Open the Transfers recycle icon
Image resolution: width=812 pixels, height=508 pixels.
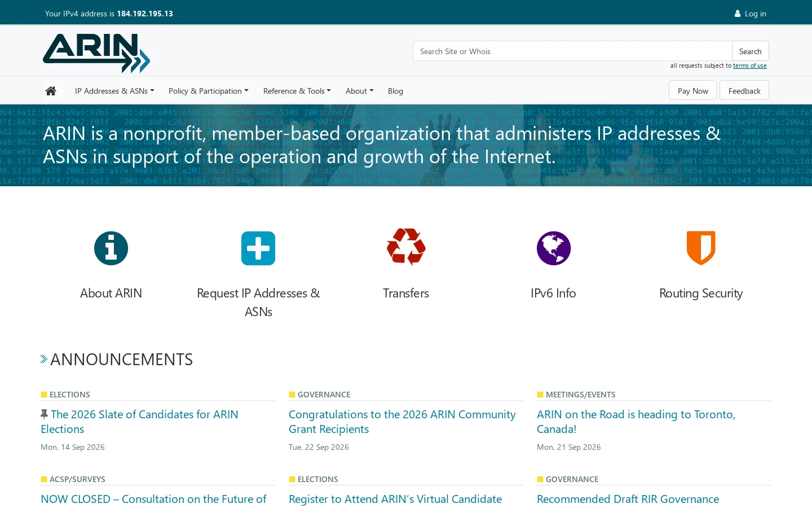406,247
